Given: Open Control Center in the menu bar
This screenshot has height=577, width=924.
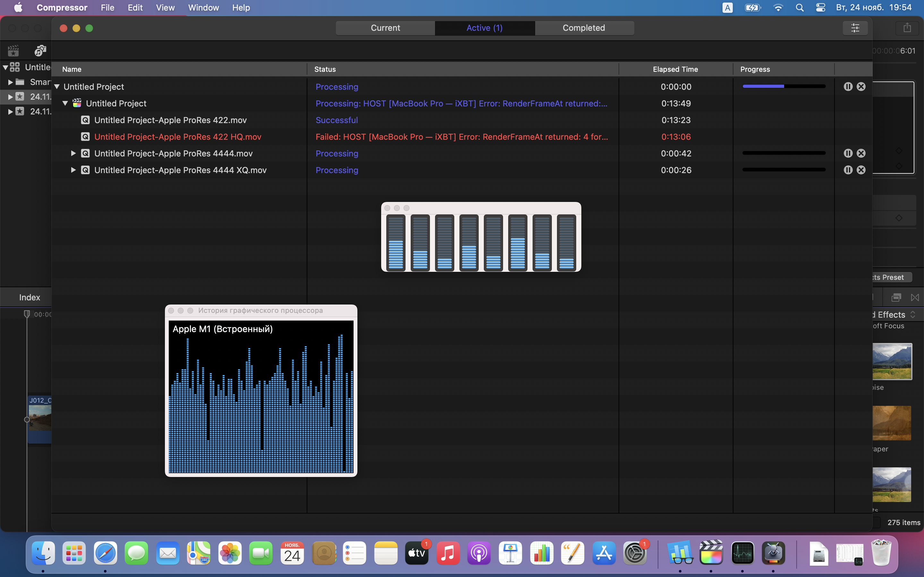Looking at the screenshot, I should [820, 8].
